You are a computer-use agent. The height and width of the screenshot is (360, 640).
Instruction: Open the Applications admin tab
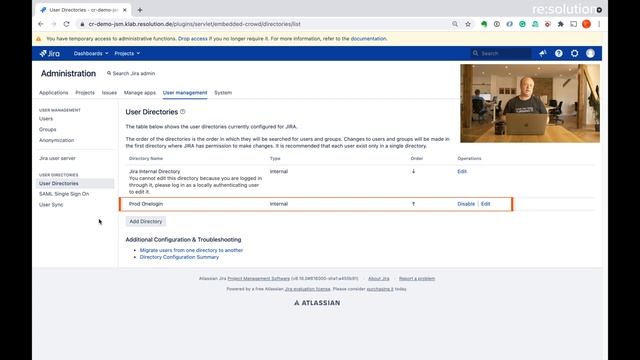[53, 93]
